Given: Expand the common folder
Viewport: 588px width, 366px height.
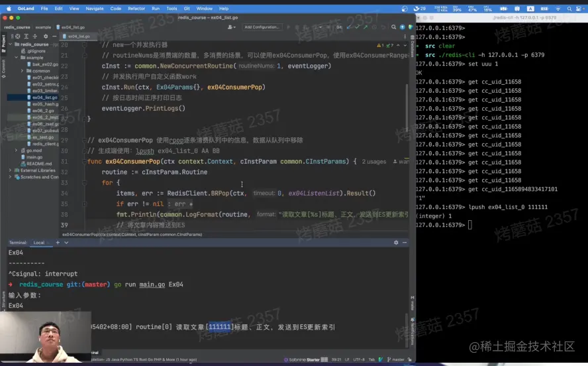Looking at the screenshot, I should [22, 70].
